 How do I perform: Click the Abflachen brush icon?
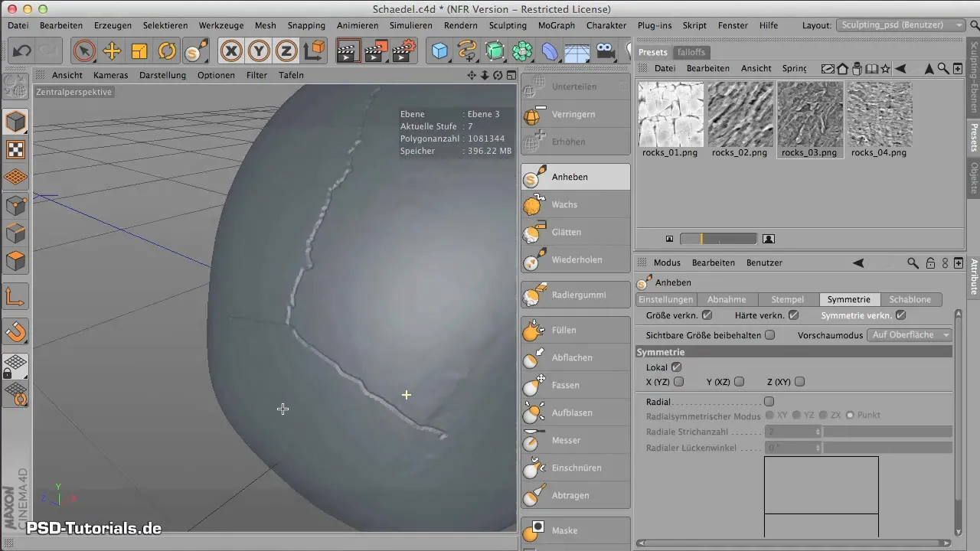(534, 357)
